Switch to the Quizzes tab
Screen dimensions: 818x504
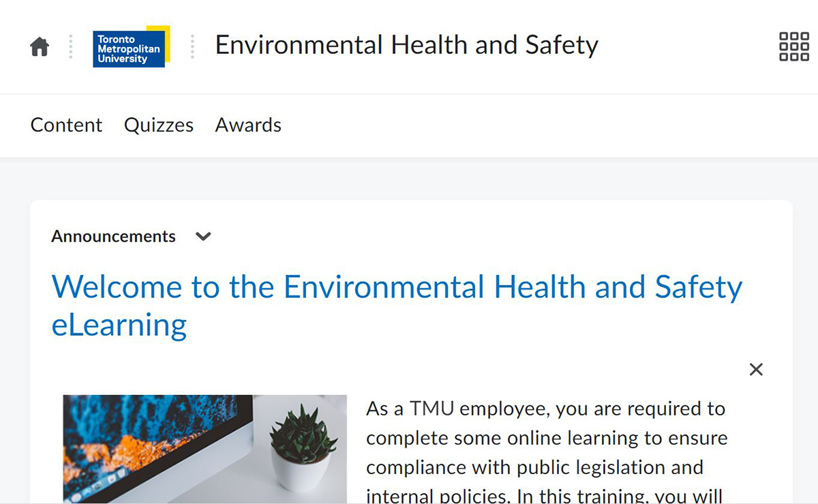(158, 125)
